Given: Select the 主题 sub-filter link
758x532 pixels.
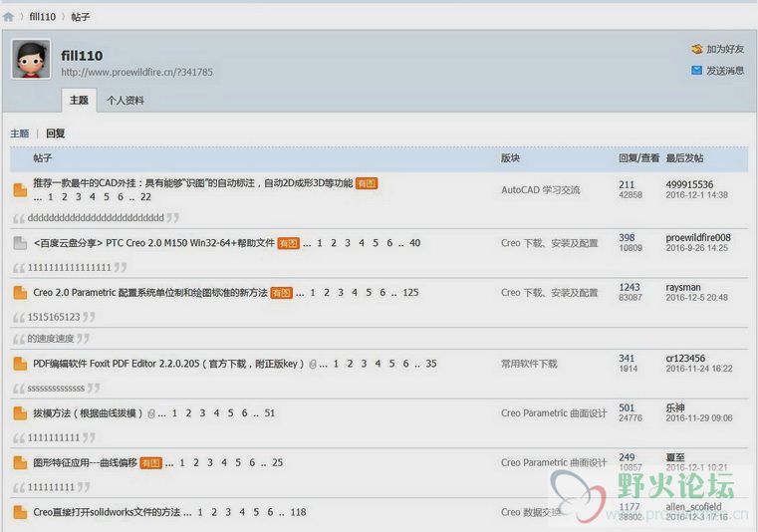Looking at the screenshot, I should [x=20, y=133].
